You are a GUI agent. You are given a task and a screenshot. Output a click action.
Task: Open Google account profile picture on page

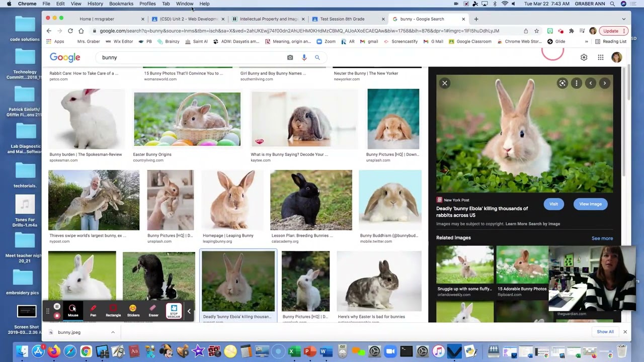pos(616,57)
